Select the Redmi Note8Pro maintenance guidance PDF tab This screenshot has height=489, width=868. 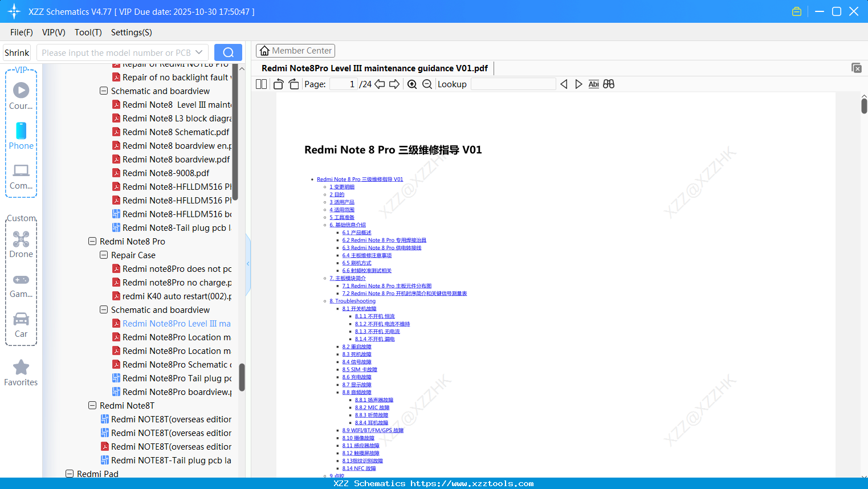pos(374,68)
